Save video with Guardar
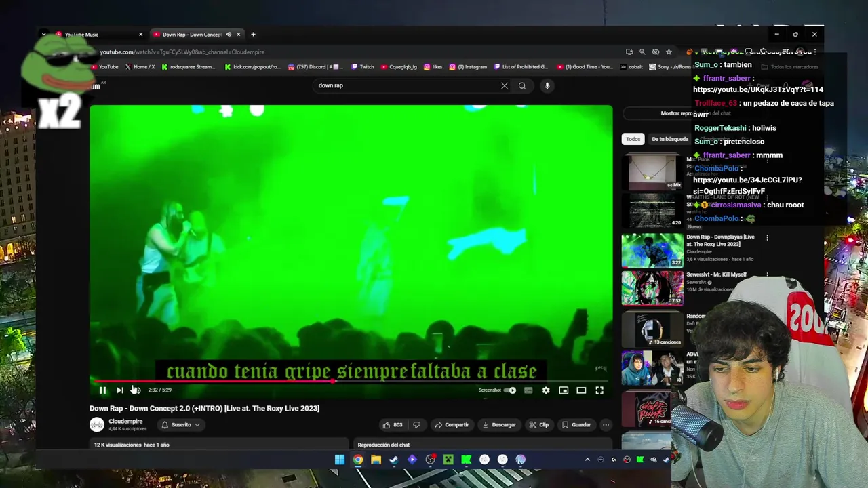 (576, 425)
